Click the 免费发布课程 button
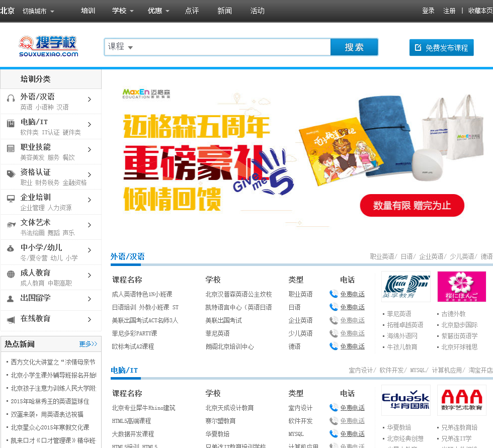Screen dimensions: 493x448 tap(442, 47)
